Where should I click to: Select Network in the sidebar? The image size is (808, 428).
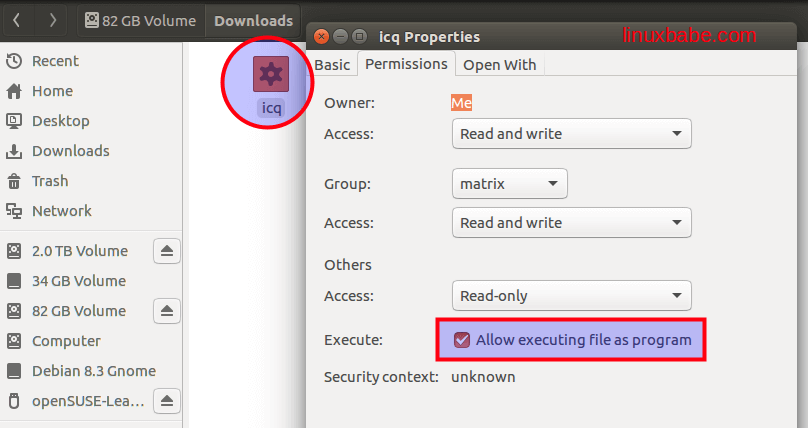tap(61, 211)
